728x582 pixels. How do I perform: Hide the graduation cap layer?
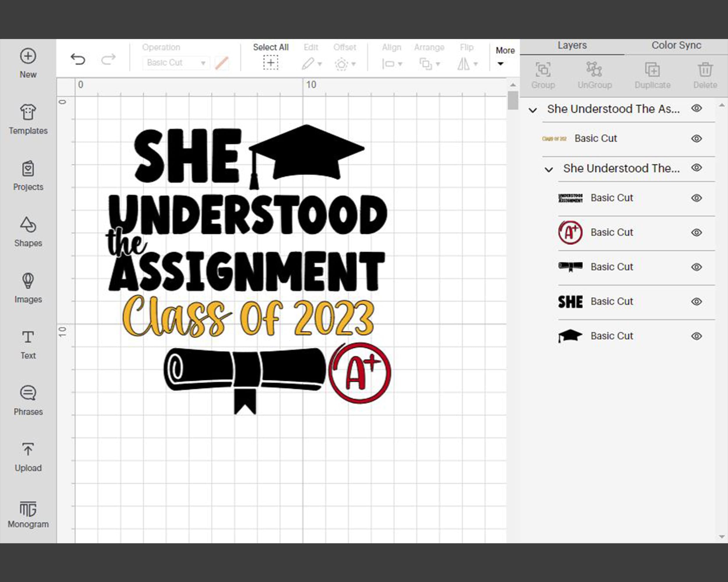[697, 336]
